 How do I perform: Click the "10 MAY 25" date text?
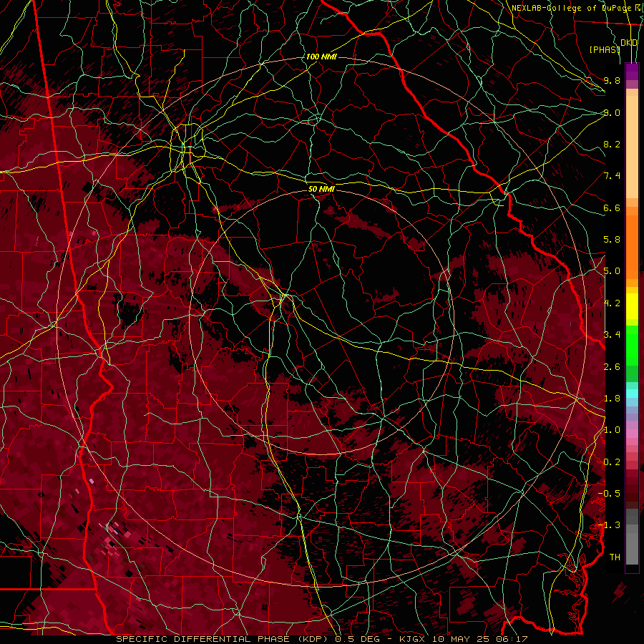pos(460,639)
